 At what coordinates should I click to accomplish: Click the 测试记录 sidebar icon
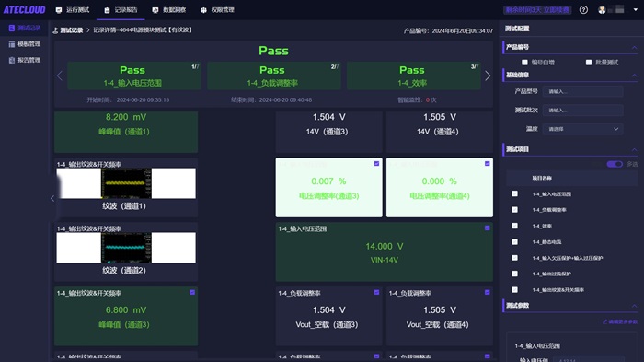pos(11,28)
